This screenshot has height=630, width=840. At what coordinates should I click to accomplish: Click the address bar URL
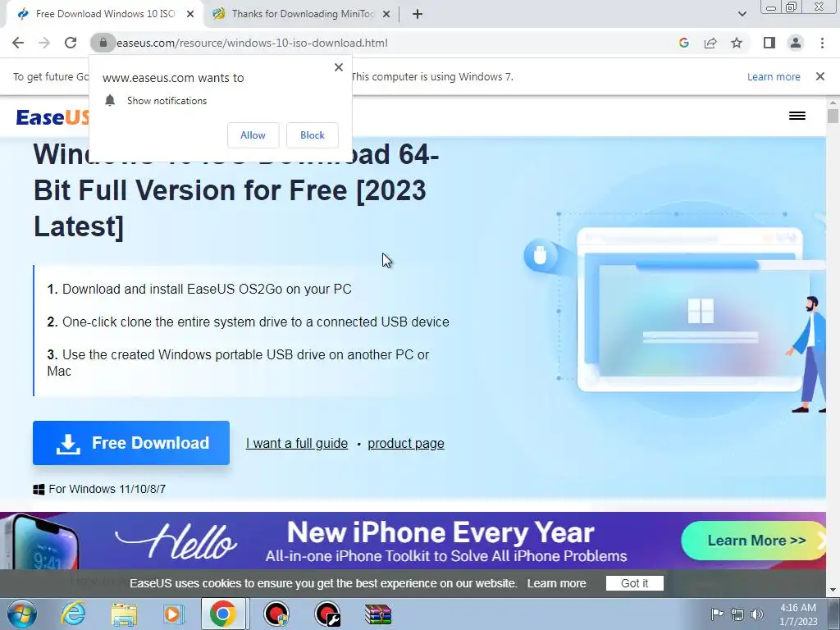252,43
